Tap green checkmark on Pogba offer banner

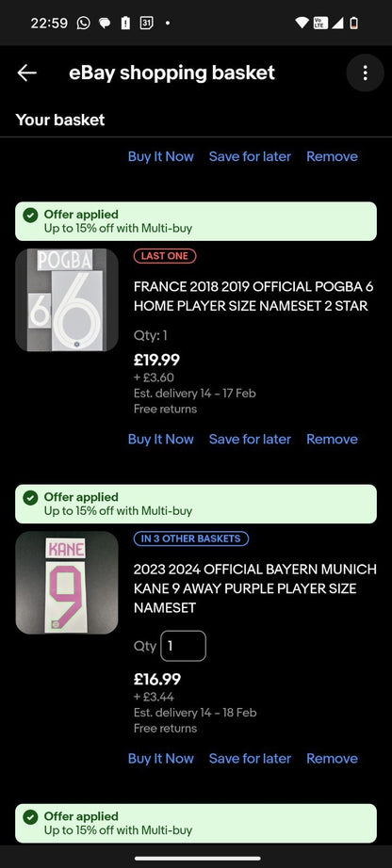point(30,215)
